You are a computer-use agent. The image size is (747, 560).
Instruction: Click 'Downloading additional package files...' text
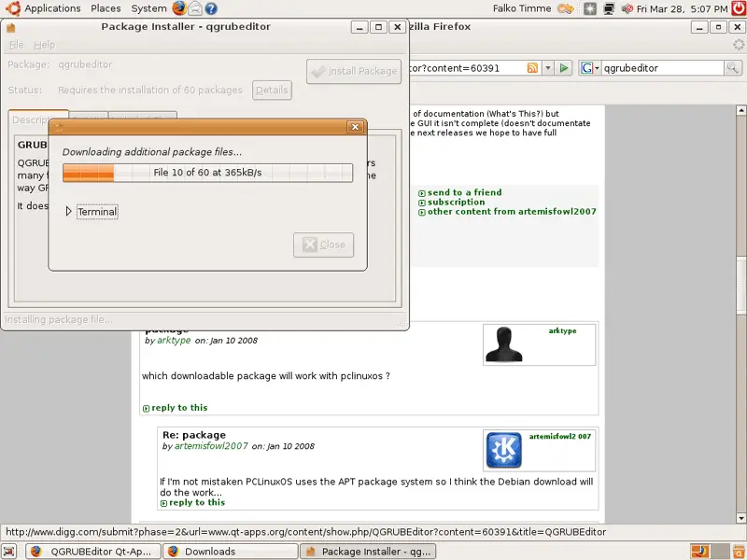point(152,152)
